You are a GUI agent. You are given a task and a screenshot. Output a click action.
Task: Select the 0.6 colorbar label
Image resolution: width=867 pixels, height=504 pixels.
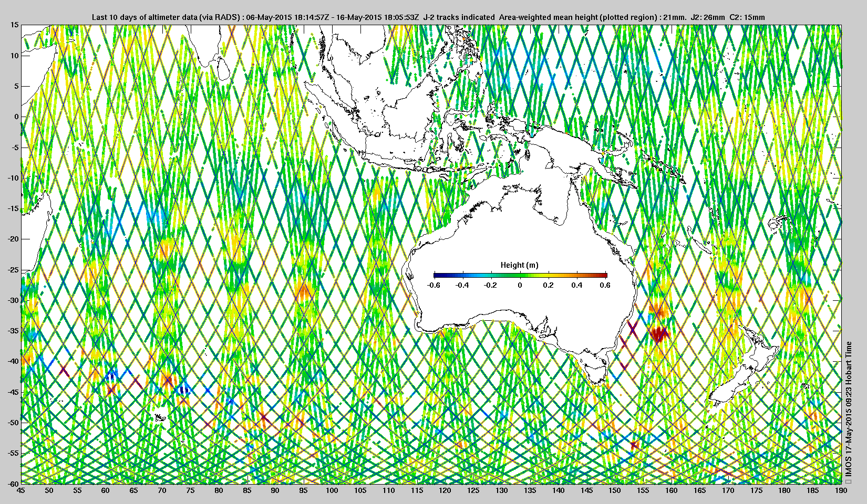(605, 285)
